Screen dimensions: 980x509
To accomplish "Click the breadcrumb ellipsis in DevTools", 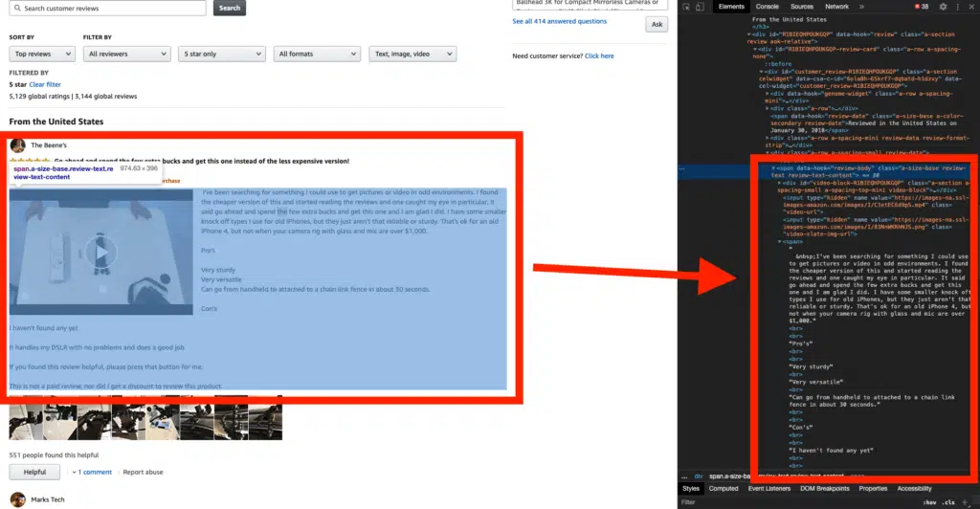I will point(684,476).
